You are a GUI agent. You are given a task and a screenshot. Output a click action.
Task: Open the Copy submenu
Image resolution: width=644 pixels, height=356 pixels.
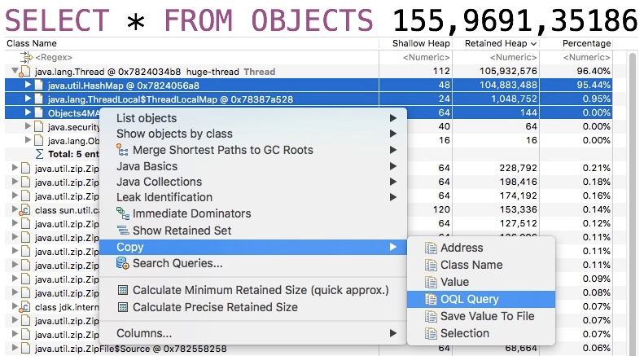253,247
